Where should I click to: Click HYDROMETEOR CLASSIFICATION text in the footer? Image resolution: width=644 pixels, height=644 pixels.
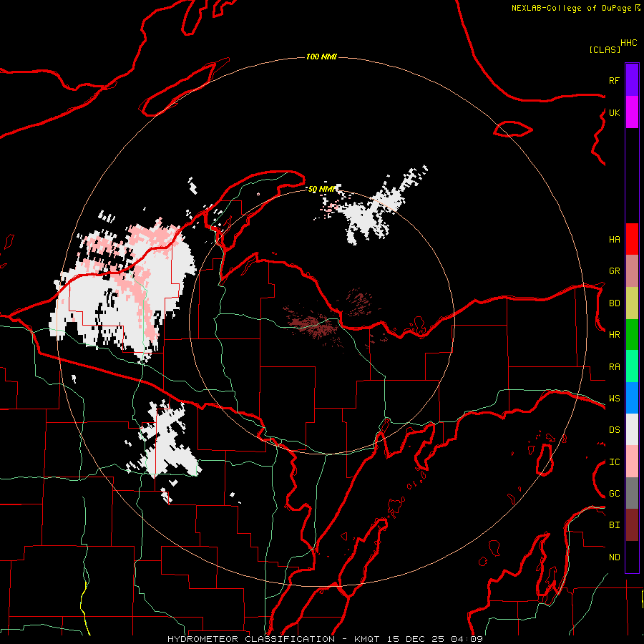pos(251,639)
